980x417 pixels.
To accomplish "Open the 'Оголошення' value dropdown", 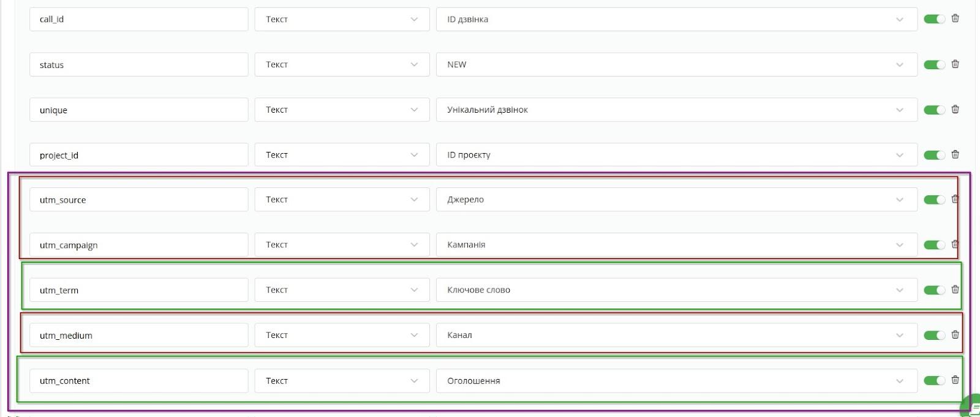I will 676,381.
